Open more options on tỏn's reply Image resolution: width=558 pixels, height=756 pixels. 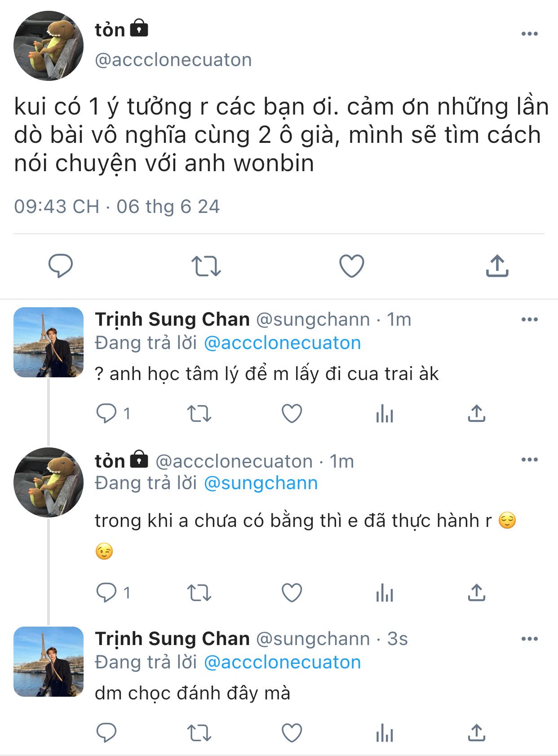click(529, 460)
